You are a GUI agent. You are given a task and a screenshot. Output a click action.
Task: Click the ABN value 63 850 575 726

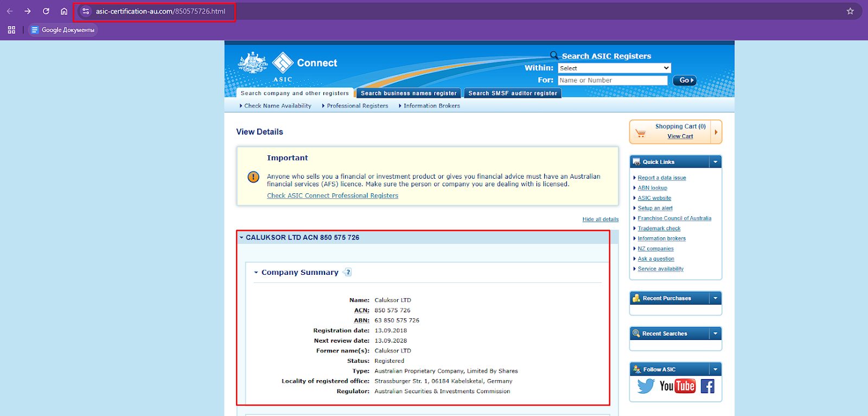(x=397, y=320)
